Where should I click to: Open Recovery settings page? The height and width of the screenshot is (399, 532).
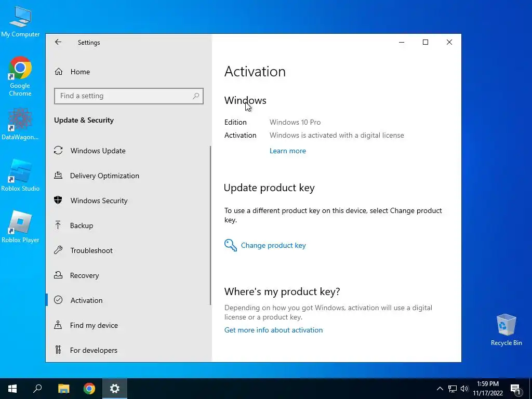(85, 275)
